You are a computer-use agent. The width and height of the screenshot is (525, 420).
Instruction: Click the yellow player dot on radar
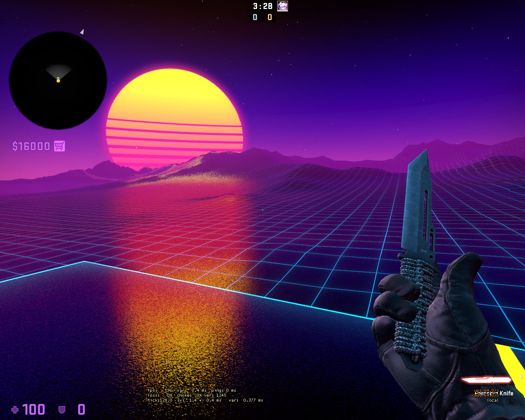tap(58, 81)
